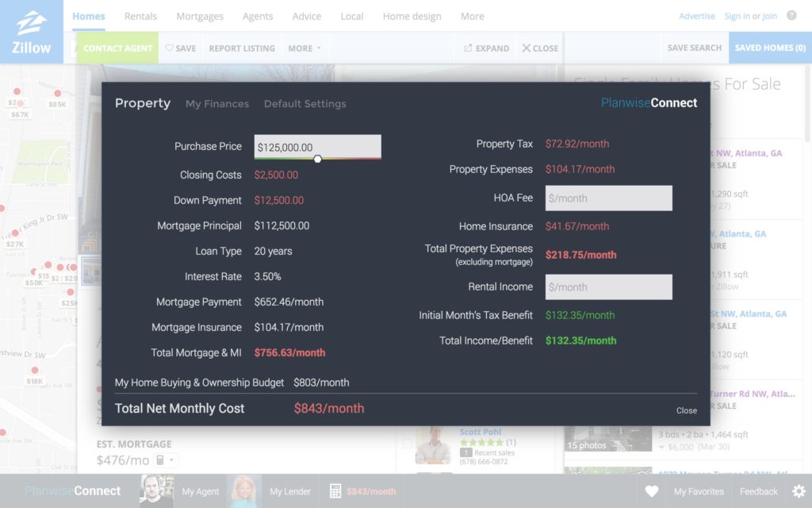Viewport: 812px width, 508px height.
Task: Open Saved Homes (0)
Action: tap(770, 48)
